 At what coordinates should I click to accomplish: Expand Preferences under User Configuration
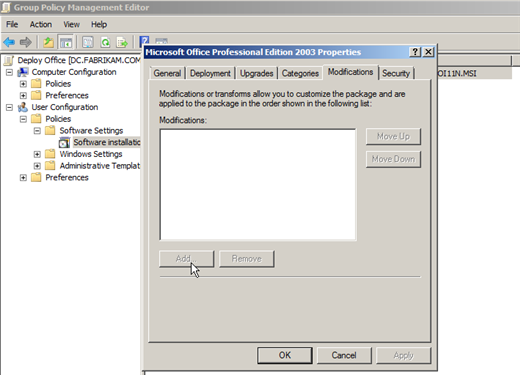click(23, 178)
